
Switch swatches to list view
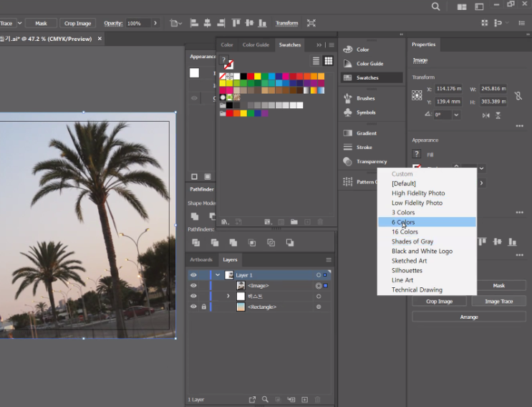coord(316,61)
